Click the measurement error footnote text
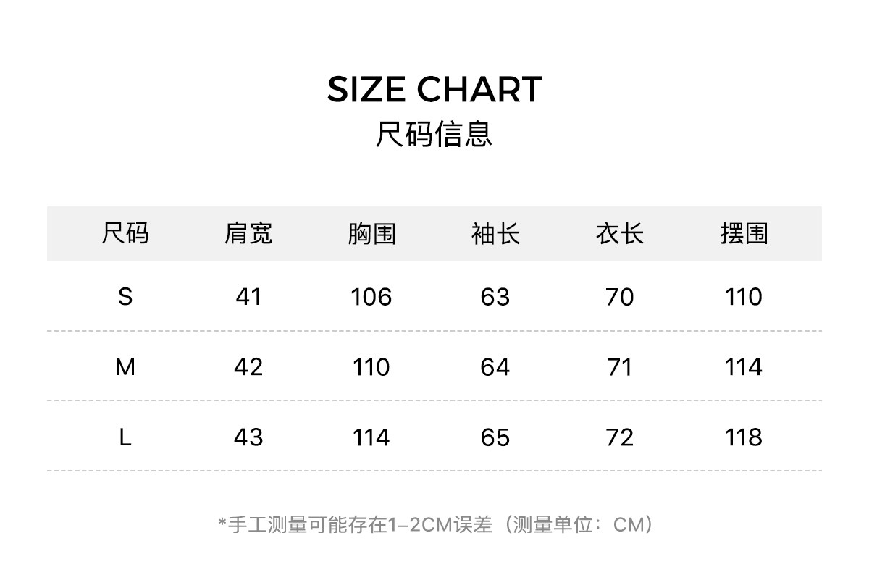This screenshot has width=869, height=588. [x=434, y=524]
